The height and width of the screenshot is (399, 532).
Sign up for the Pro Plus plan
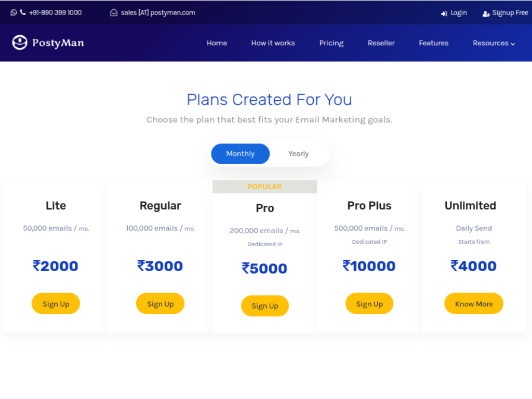[x=369, y=304]
